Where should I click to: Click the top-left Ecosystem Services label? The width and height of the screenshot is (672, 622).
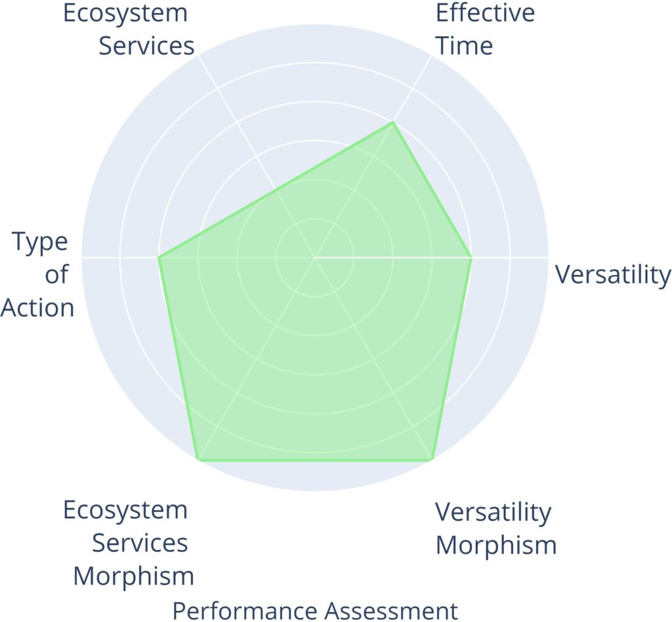129,30
